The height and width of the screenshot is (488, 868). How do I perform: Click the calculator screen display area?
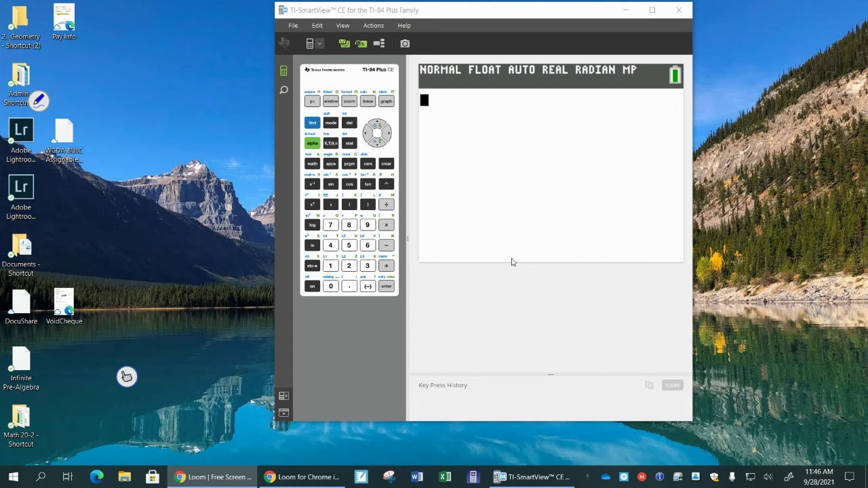click(x=551, y=163)
